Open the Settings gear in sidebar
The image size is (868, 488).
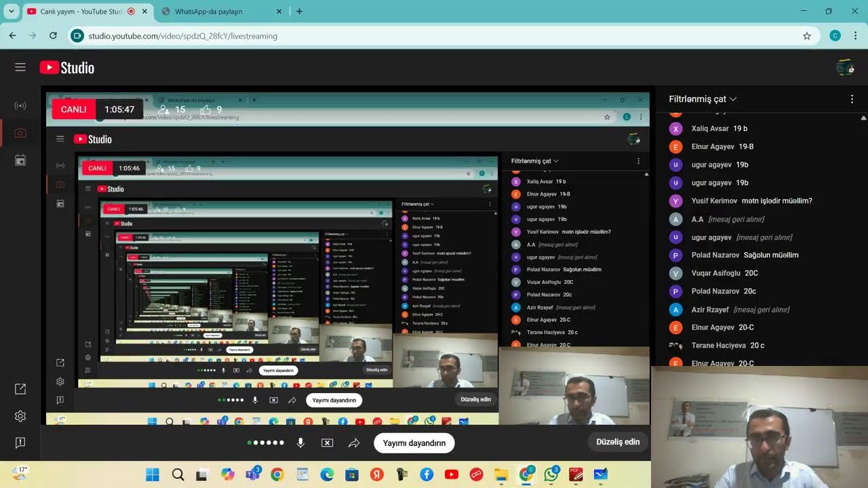pyautogui.click(x=20, y=416)
